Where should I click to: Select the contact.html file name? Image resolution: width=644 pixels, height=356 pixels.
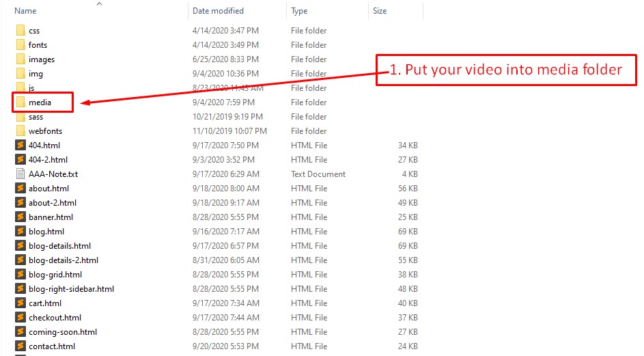[52, 346]
